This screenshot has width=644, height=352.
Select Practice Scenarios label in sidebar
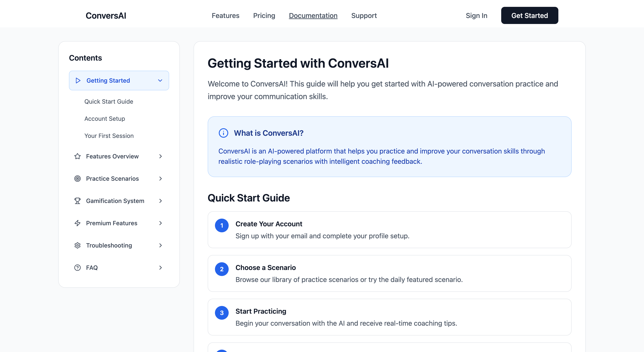click(x=112, y=179)
